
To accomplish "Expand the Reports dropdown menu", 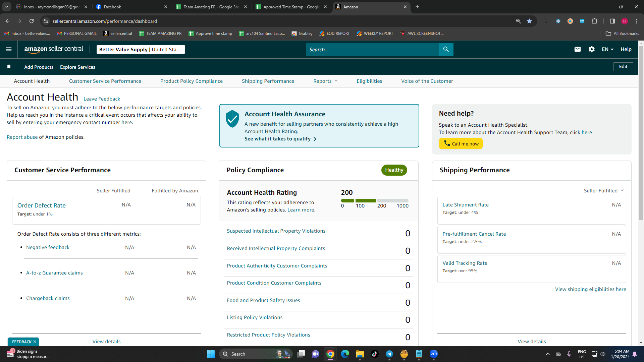I will point(325,81).
